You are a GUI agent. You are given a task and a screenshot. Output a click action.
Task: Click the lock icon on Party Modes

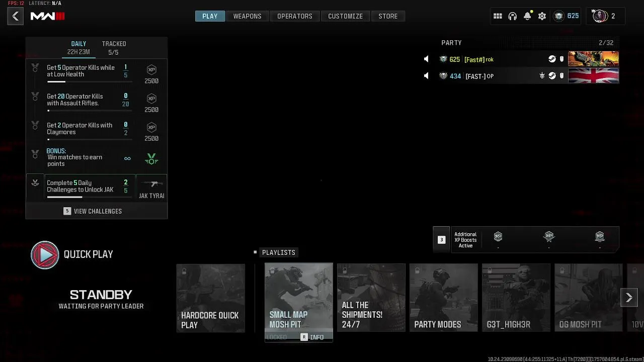point(417,271)
